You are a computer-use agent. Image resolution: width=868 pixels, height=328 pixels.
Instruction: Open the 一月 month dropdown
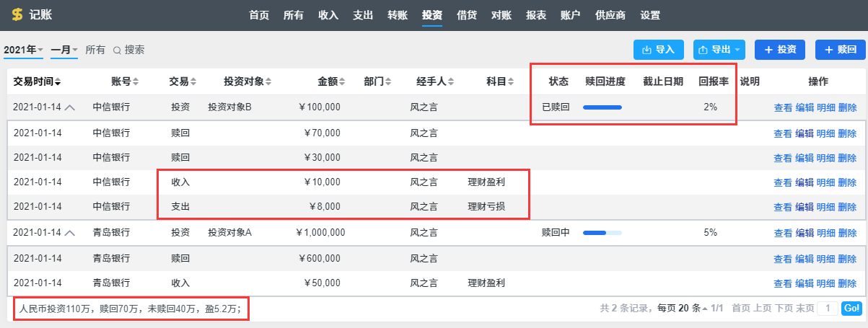click(64, 50)
